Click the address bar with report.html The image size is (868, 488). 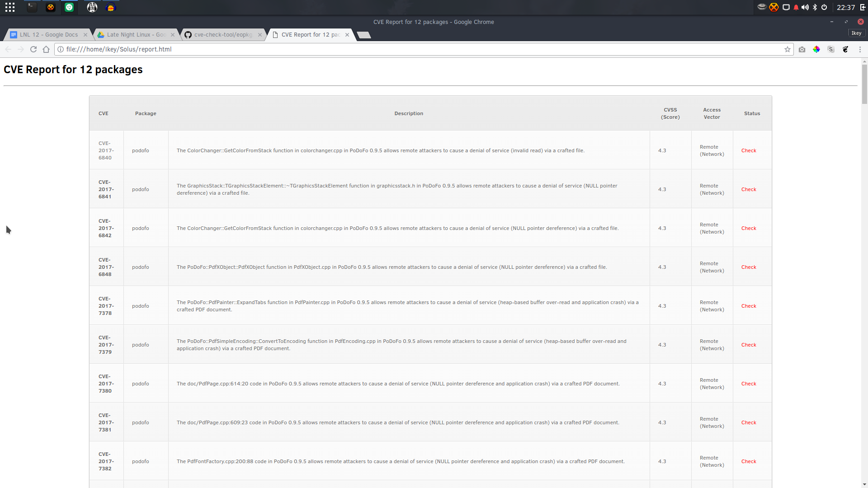pyautogui.click(x=420, y=49)
